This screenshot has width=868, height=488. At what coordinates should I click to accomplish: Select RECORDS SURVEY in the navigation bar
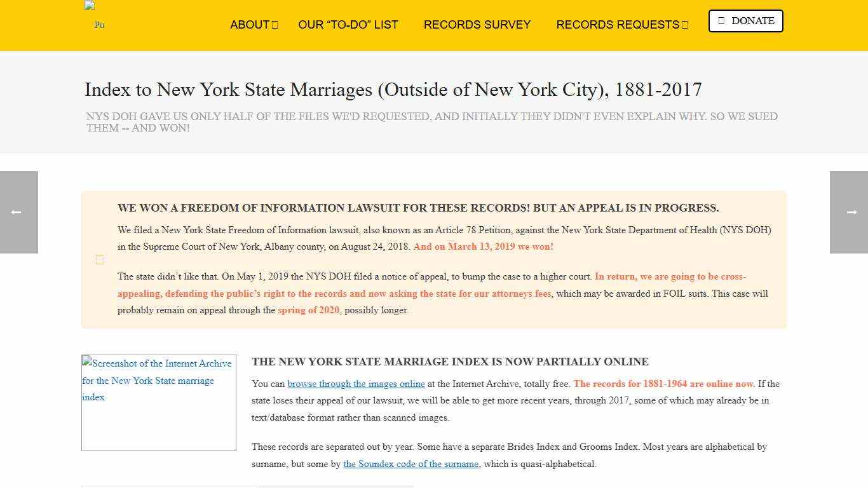click(477, 25)
